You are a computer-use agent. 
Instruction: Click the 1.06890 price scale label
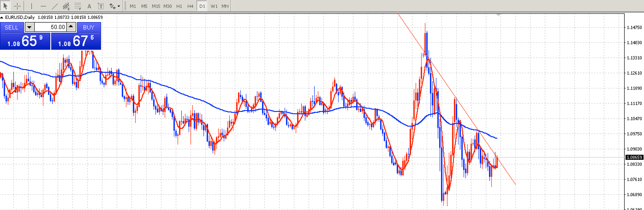634,195
